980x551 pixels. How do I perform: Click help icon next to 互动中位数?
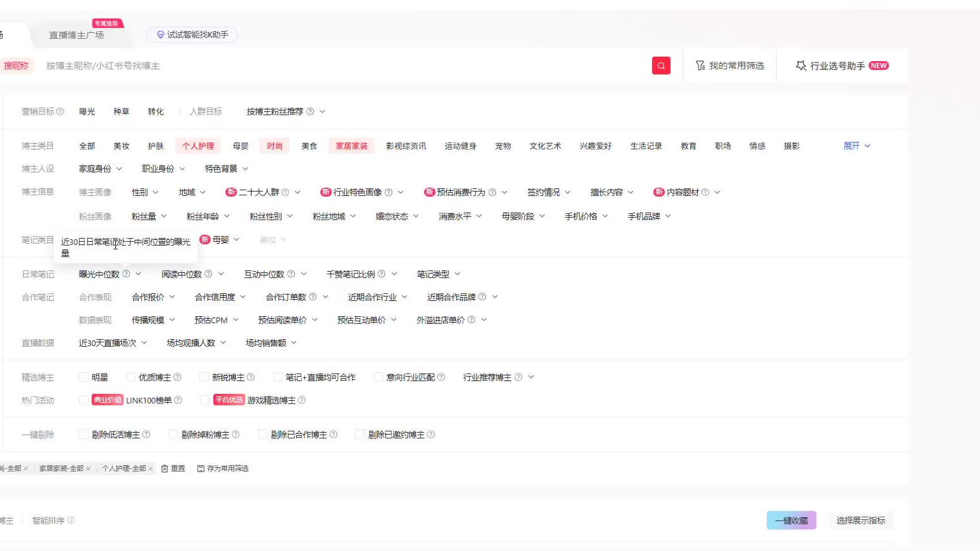tap(291, 274)
